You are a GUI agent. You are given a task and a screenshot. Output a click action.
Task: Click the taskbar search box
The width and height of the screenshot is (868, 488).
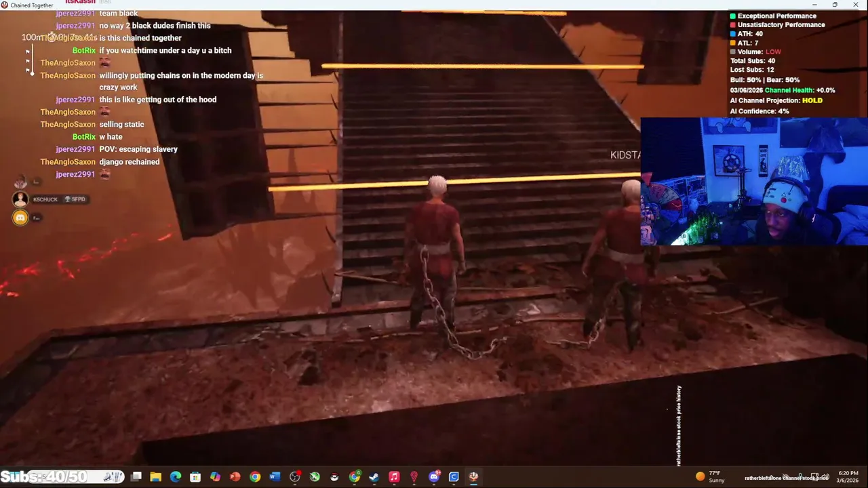[77, 476]
